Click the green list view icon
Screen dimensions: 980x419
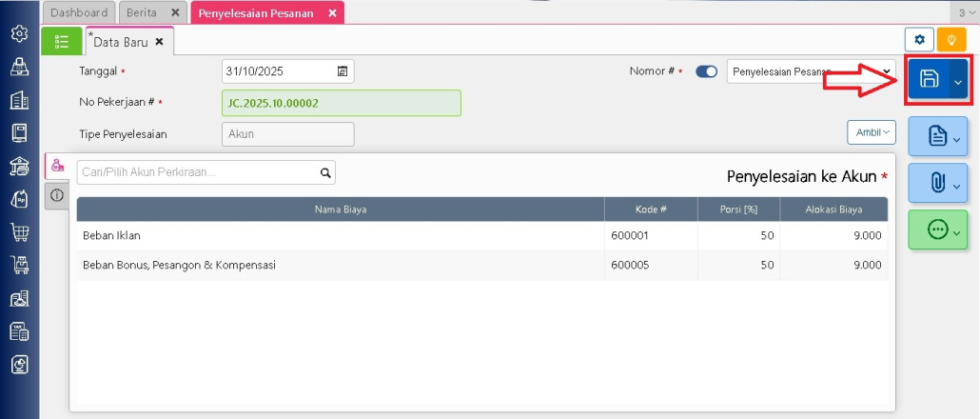coord(62,41)
